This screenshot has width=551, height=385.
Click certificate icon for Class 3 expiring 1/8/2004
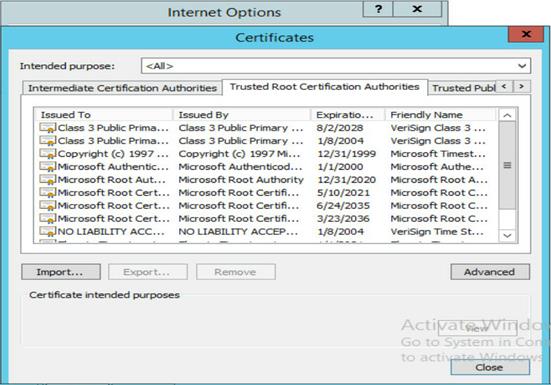(47, 141)
